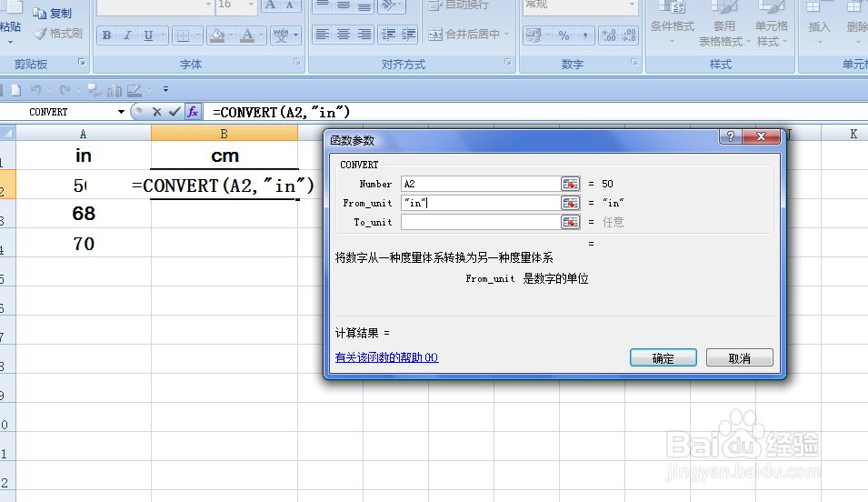Decrease decimal places button
Image resolution: width=868 pixels, height=502 pixels.
(629, 35)
